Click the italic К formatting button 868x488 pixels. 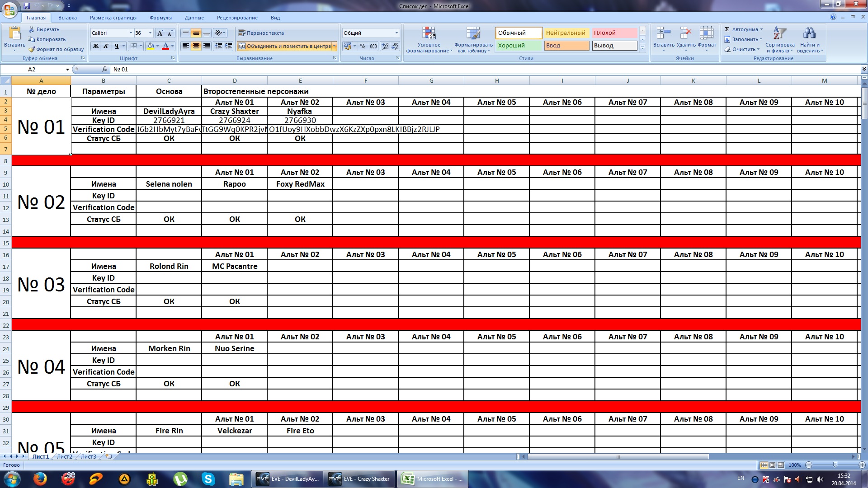tap(106, 46)
